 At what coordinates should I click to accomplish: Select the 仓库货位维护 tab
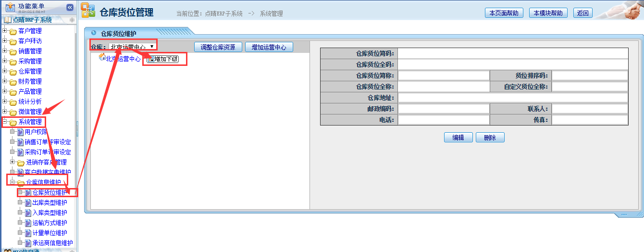(118, 34)
